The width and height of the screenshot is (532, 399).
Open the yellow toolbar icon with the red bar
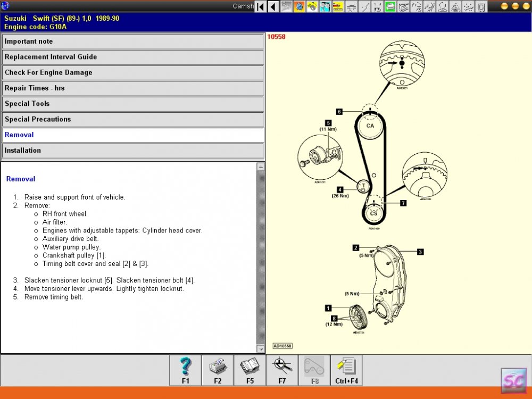[x=338, y=6]
